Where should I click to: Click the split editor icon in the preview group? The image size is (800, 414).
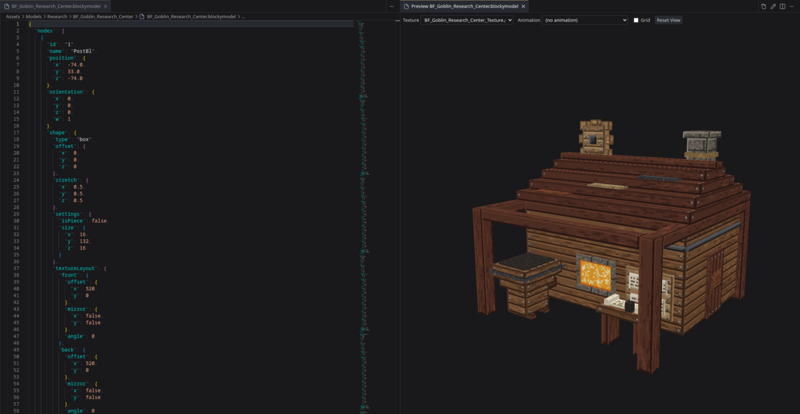pyautogui.click(x=783, y=7)
